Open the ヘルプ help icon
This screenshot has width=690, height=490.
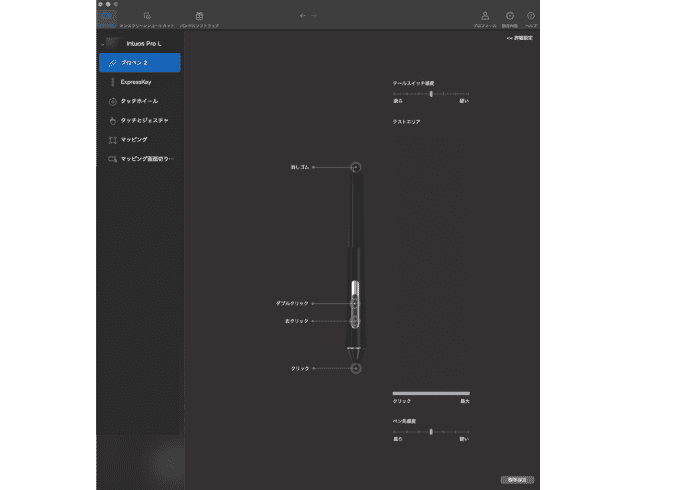click(x=530, y=17)
